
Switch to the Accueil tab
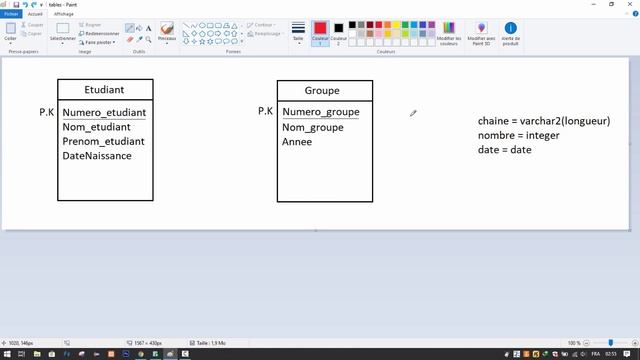[x=35, y=14]
